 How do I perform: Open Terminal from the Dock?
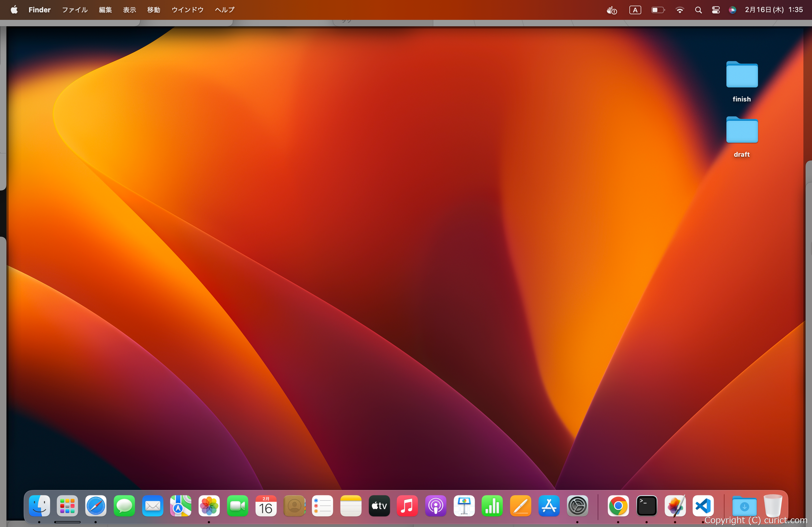pyautogui.click(x=647, y=506)
